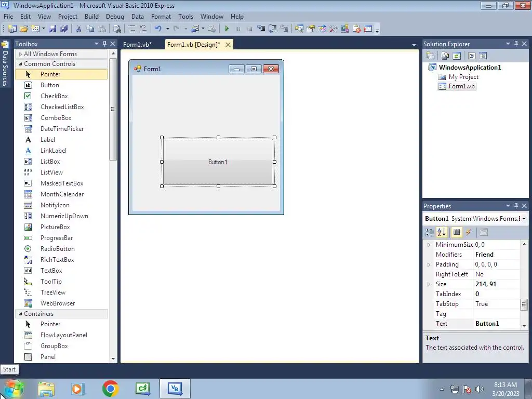This screenshot has height=399, width=532.
Task: Start debugging with green play icon
Action: click(227, 29)
